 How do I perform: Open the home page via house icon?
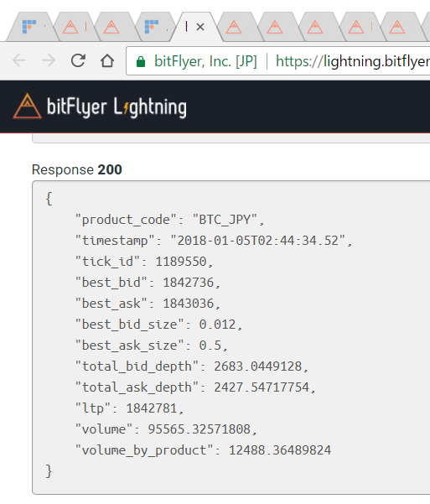pos(107,60)
